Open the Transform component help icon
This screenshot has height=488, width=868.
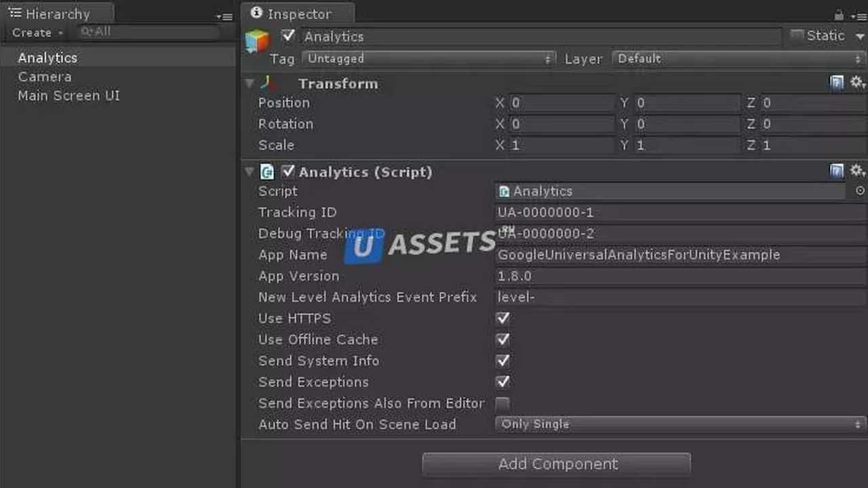point(837,83)
